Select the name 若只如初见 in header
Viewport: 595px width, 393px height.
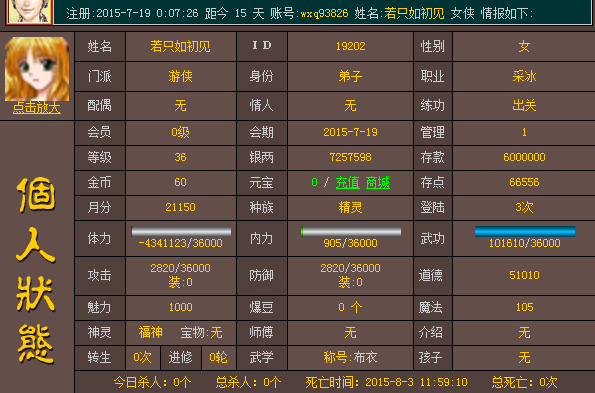click(414, 14)
